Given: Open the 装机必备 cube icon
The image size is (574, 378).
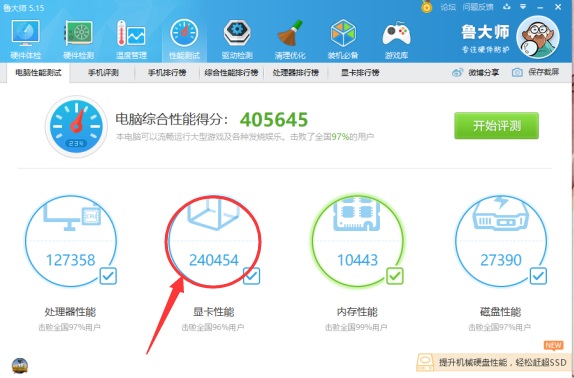Looking at the screenshot, I should (343, 33).
